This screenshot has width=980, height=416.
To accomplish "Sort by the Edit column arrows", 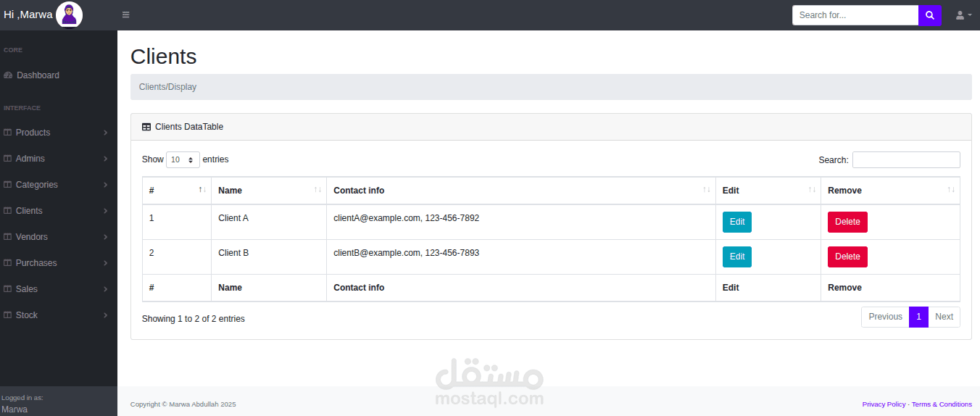I will [812, 190].
